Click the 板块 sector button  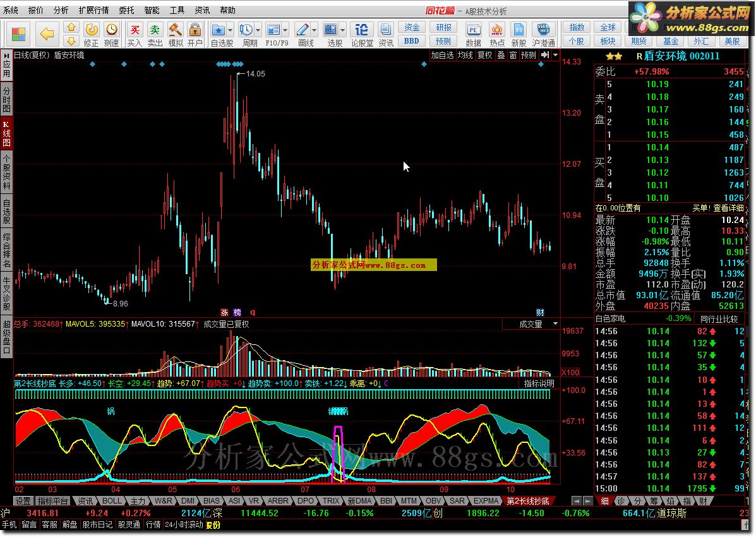[x=608, y=41]
